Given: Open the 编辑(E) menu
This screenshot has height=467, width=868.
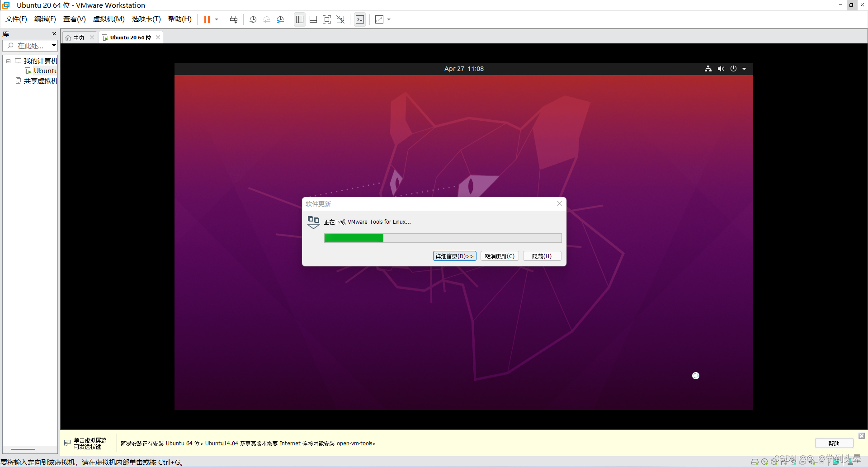Looking at the screenshot, I should tap(45, 19).
